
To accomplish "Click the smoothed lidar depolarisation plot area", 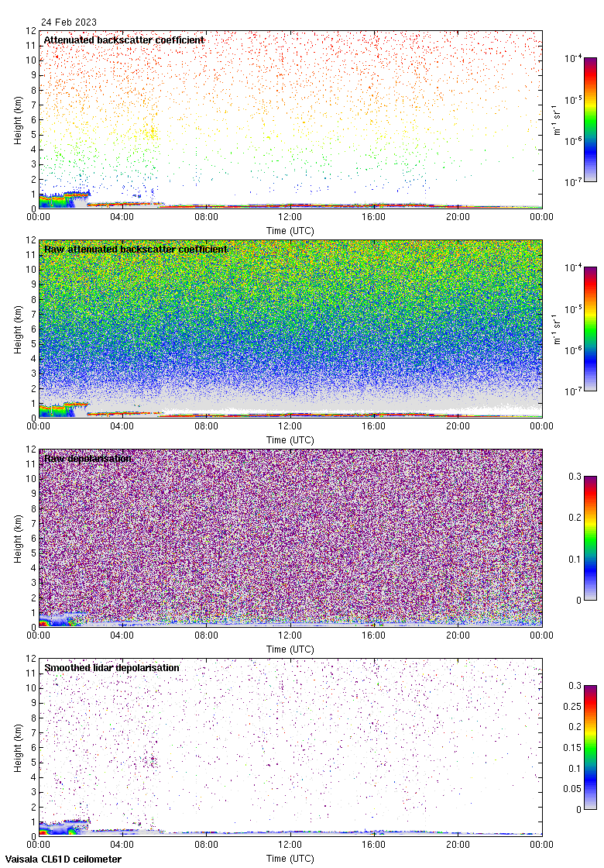I will pyautogui.click(x=290, y=747).
